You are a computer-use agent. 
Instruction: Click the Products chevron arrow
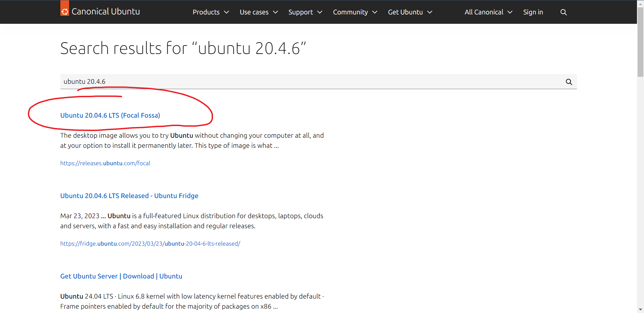[x=226, y=12]
